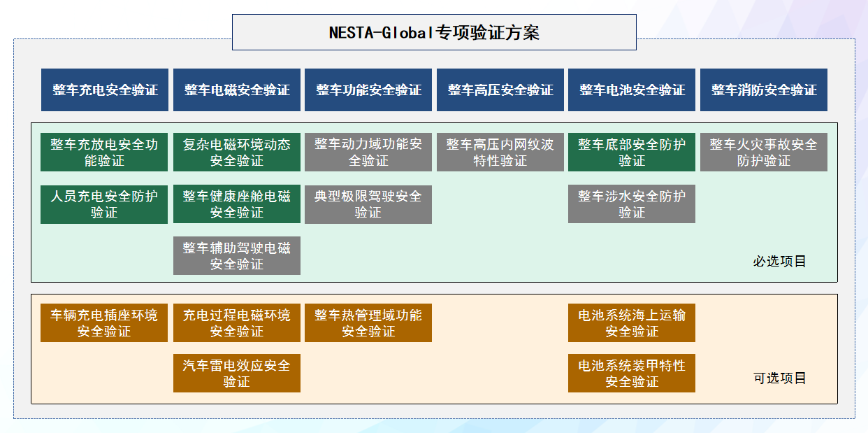Select 典型极限驾驶安全验证 box
Screen dimensions: 868x433
368,204
